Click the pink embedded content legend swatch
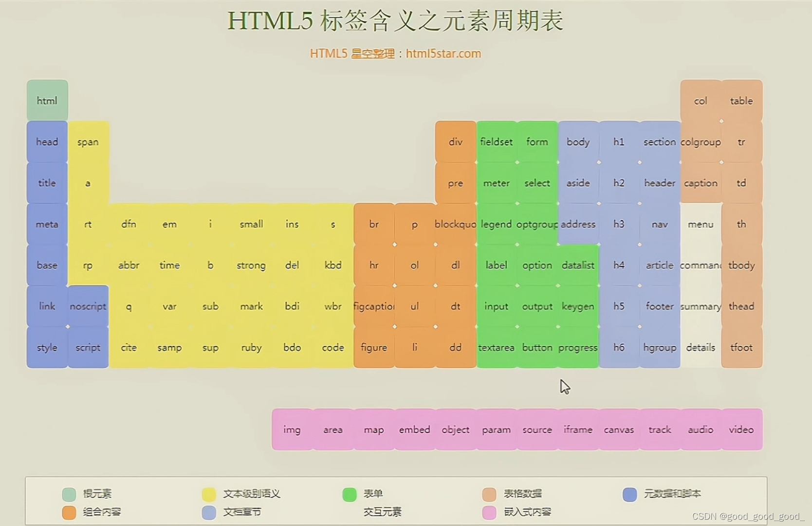The image size is (812, 526). tap(489, 512)
